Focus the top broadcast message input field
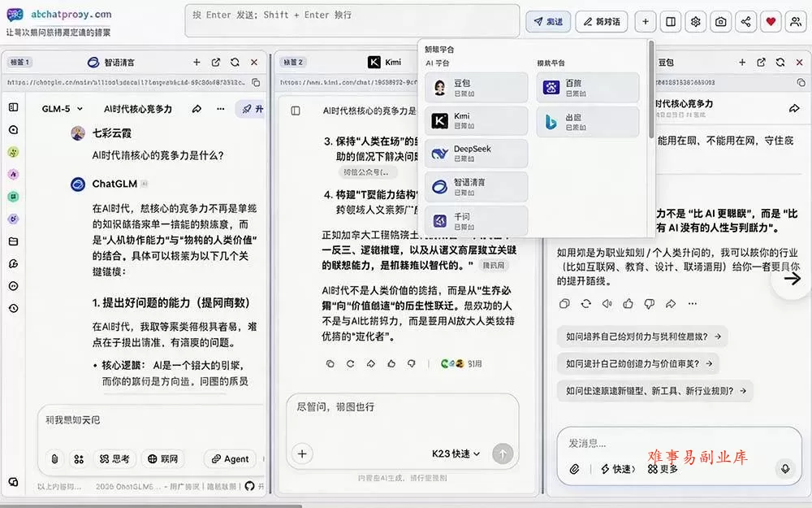 (x=352, y=21)
